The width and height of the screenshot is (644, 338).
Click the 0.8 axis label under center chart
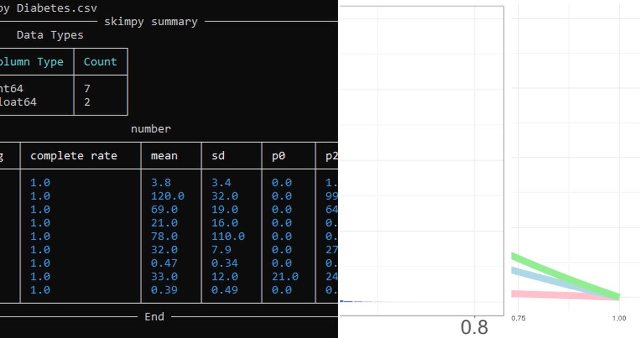(x=475, y=326)
